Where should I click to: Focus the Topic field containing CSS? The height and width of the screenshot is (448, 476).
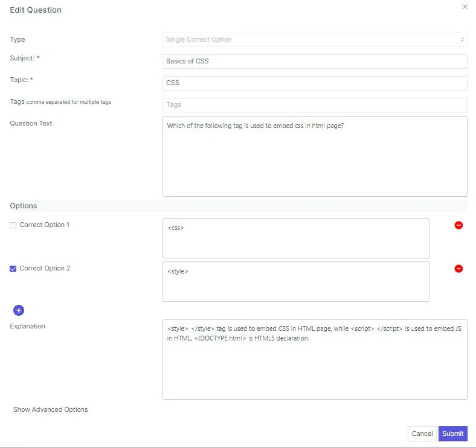(315, 83)
